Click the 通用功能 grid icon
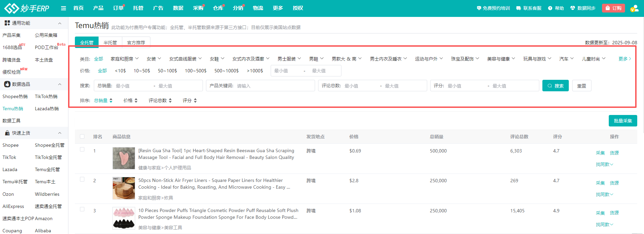Screen dimensions: 644x234 pos(7,23)
